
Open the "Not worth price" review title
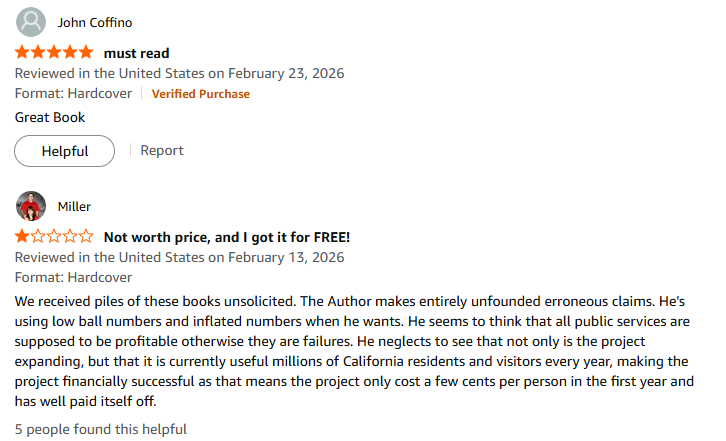point(227,237)
